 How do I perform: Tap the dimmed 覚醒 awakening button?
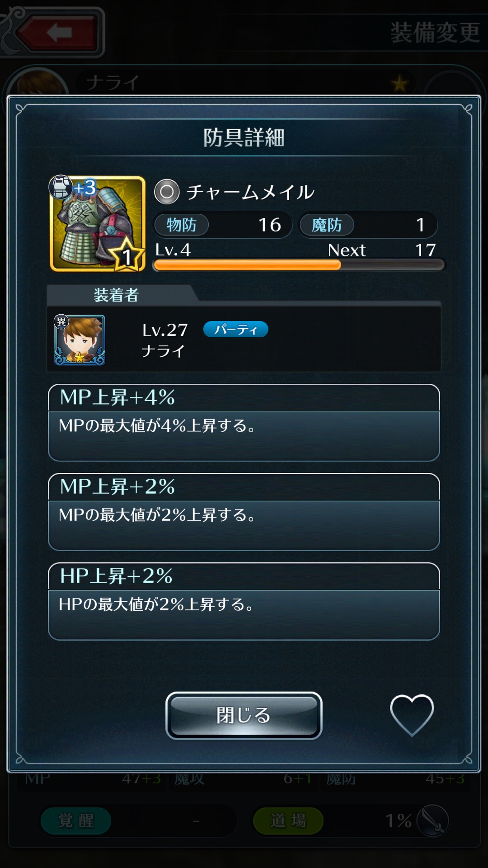(x=76, y=821)
